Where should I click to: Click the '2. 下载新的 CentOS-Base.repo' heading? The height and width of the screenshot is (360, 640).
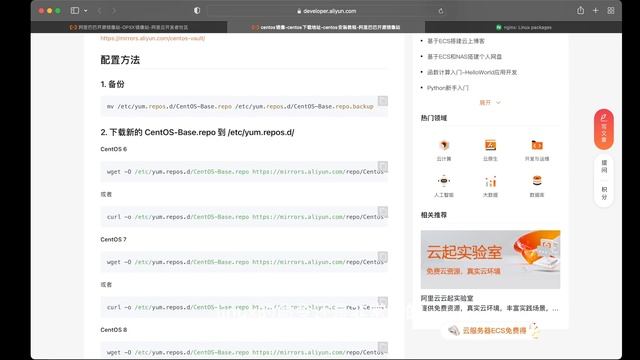[197, 132]
